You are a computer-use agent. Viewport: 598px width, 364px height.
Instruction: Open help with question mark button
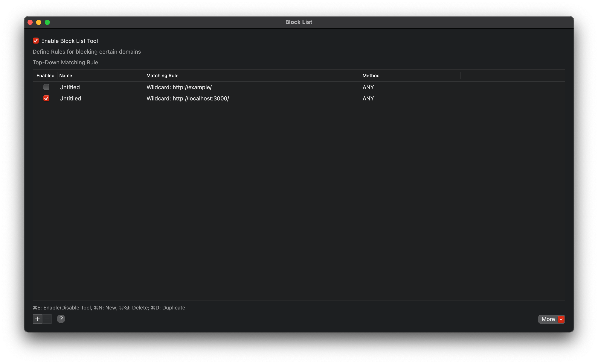(x=61, y=319)
